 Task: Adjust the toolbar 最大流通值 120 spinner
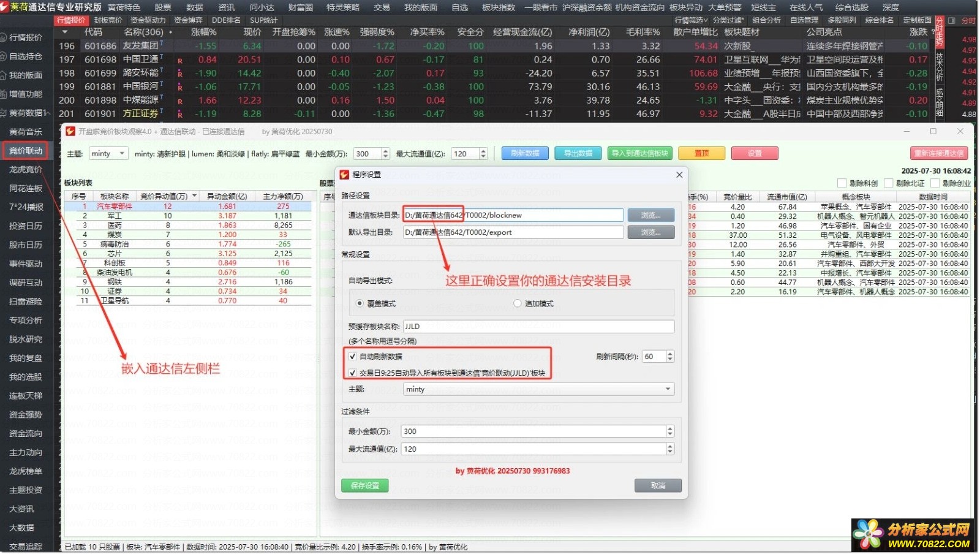click(x=483, y=154)
